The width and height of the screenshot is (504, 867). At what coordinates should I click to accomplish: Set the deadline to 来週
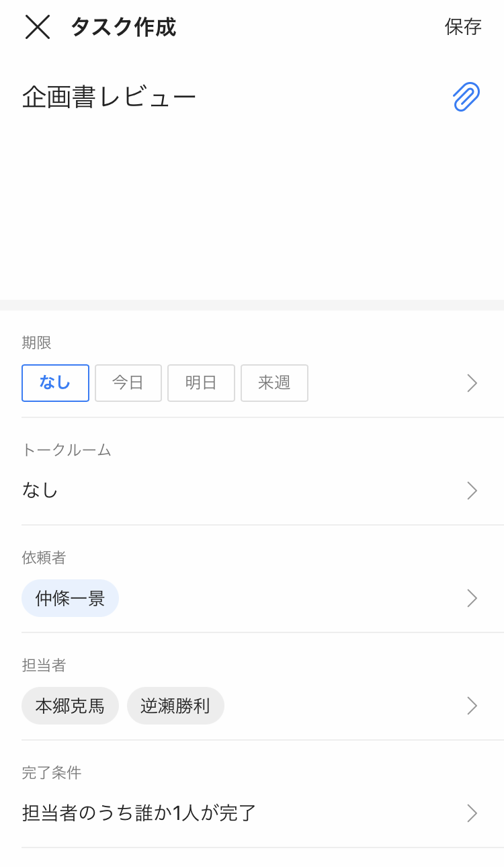coord(274,383)
